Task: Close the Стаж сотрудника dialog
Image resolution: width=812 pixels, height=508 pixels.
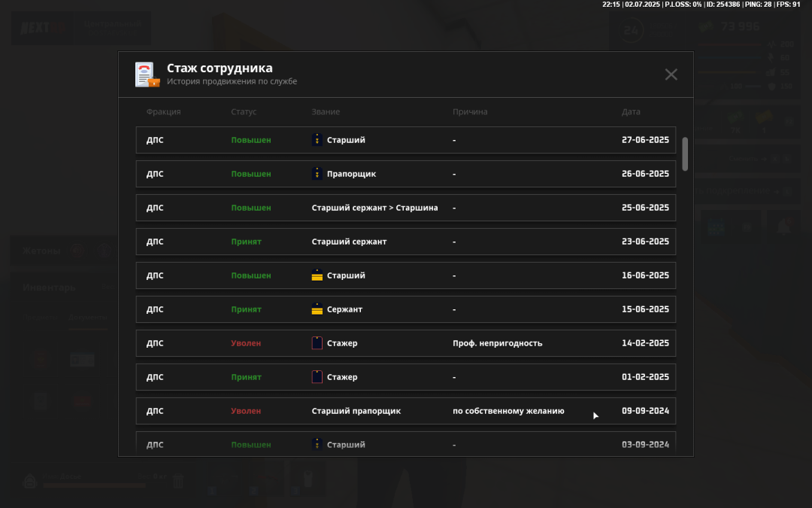Action: [x=671, y=75]
